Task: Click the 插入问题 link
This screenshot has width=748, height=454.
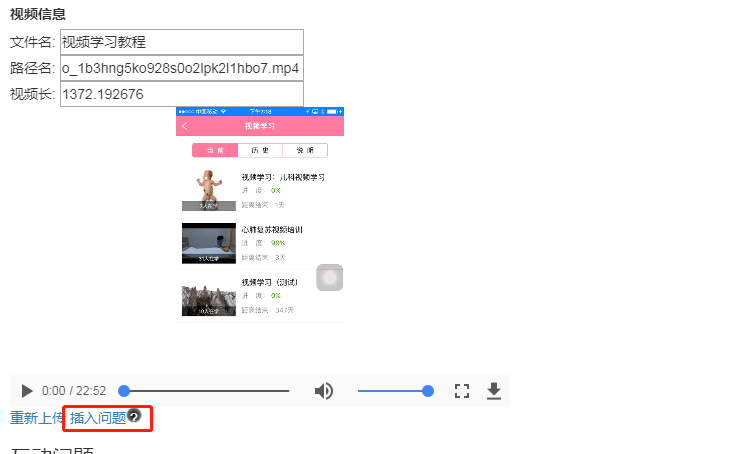Action: pos(98,418)
